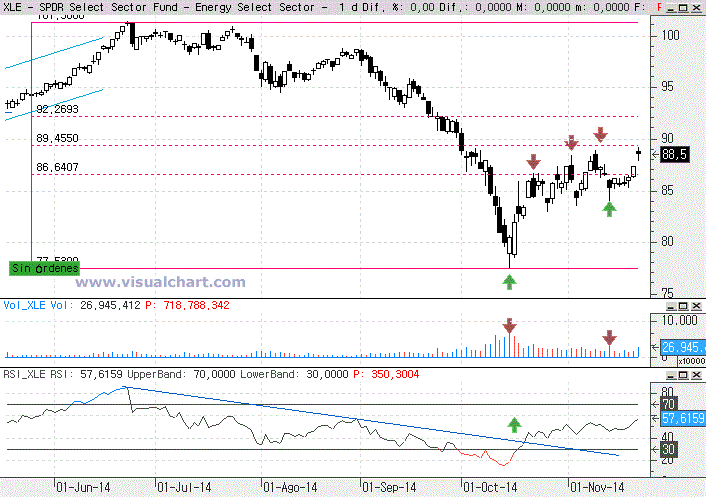Image resolution: width=706 pixels, height=497 pixels.
Task: Select the 86,6407 Fibonacci level label
Action: [x=57, y=167]
